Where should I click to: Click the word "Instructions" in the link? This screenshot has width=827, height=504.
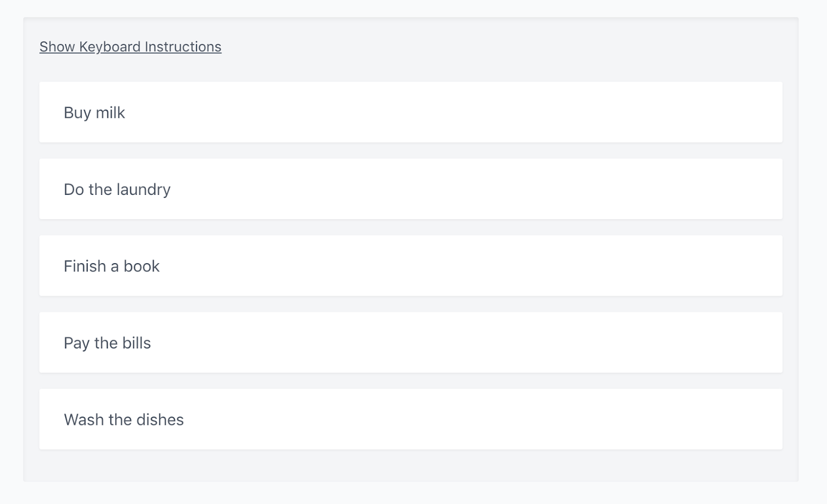click(x=183, y=47)
